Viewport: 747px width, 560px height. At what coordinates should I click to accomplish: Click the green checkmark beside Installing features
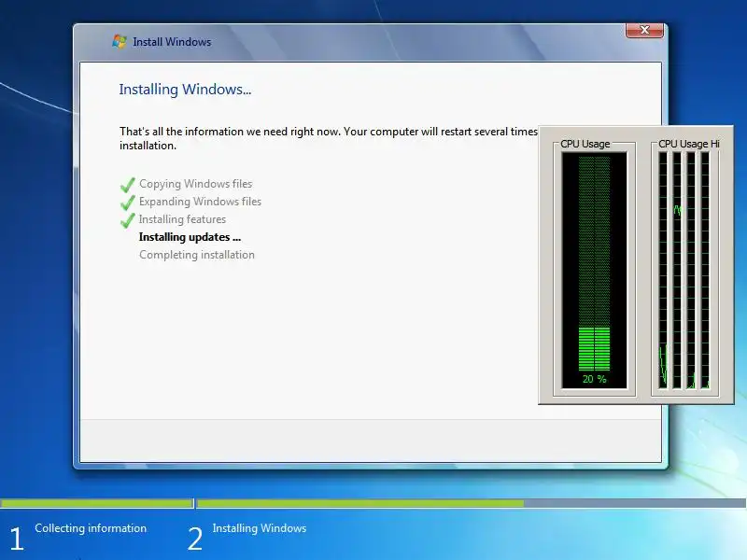[x=127, y=219]
